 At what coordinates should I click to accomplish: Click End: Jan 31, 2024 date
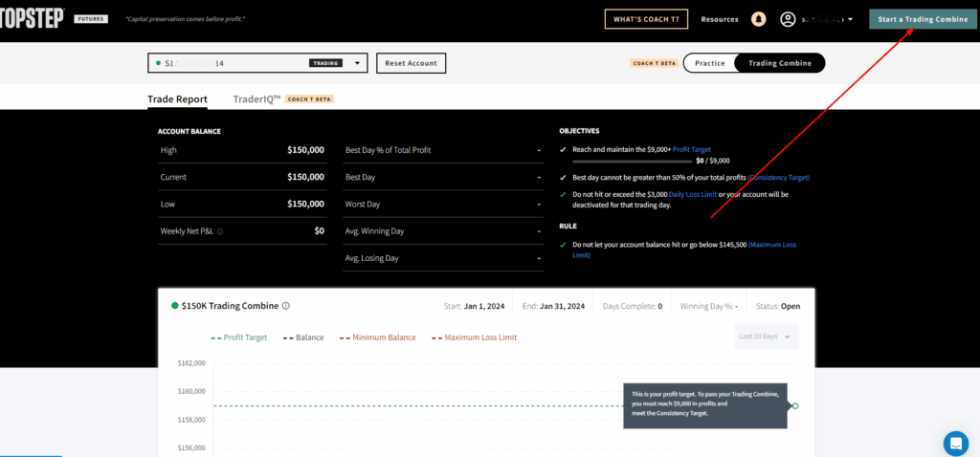(554, 307)
